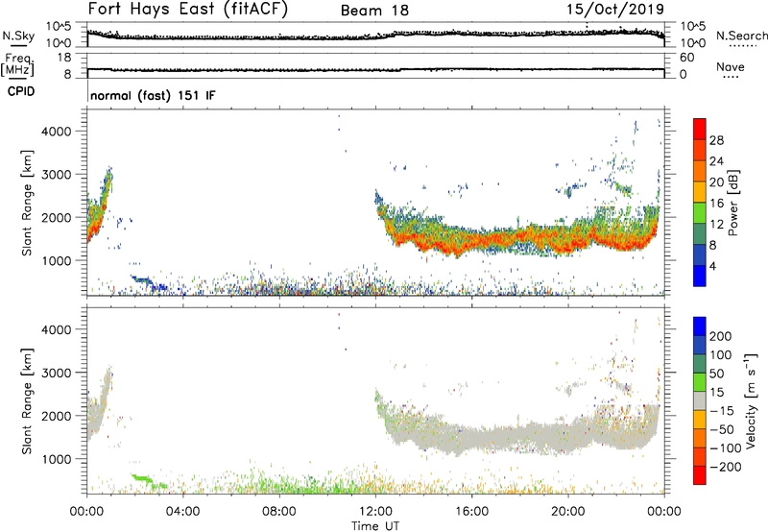Click the velocity panel's "Slant Range [km]" label
Viewport: 768px width, 532px height.
tap(27, 401)
